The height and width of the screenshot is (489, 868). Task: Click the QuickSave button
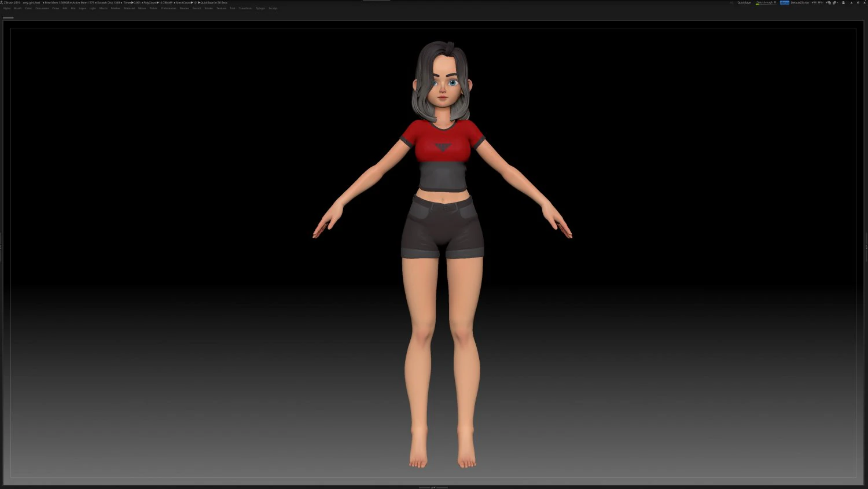[744, 2]
